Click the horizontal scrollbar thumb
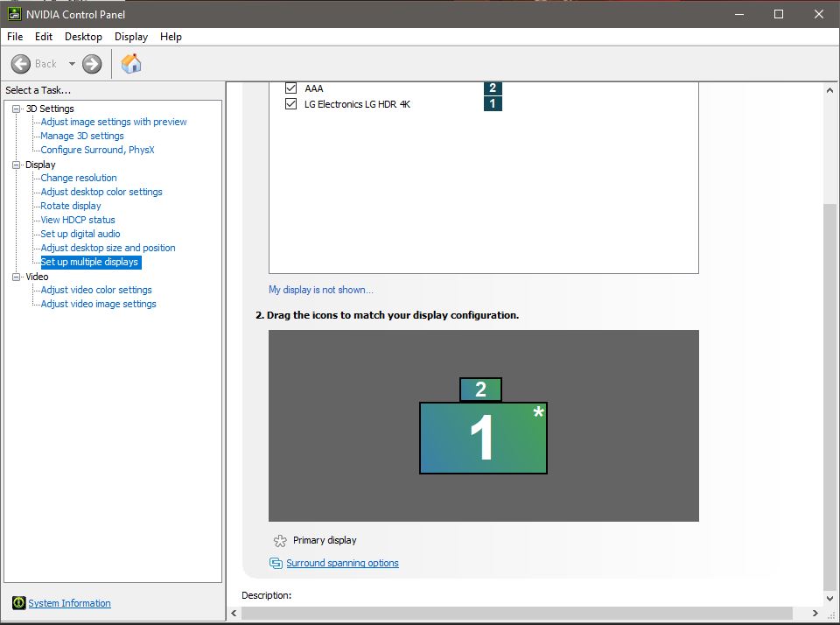Screen dimensions: 840x625 coord(517,613)
